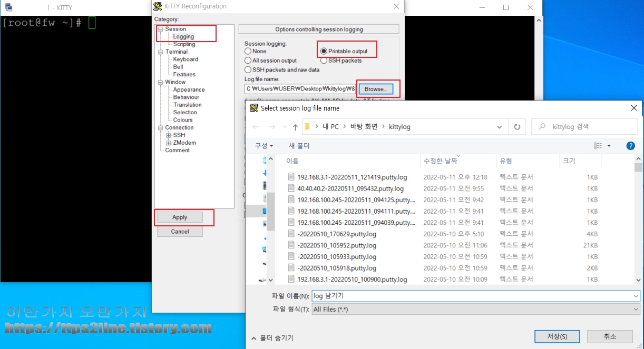Select Selection in Category tree

pyautogui.click(x=185, y=113)
